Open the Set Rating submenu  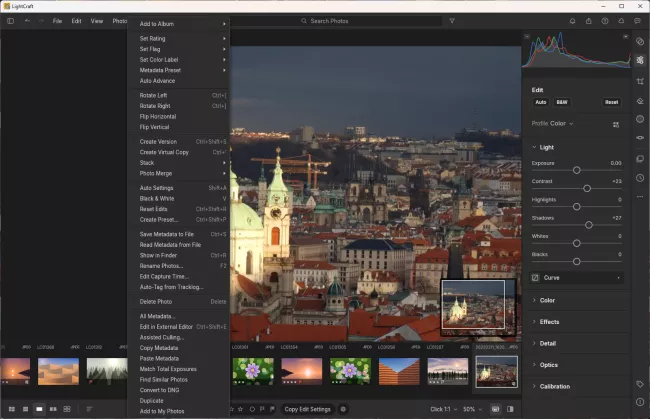tap(179, 39)
